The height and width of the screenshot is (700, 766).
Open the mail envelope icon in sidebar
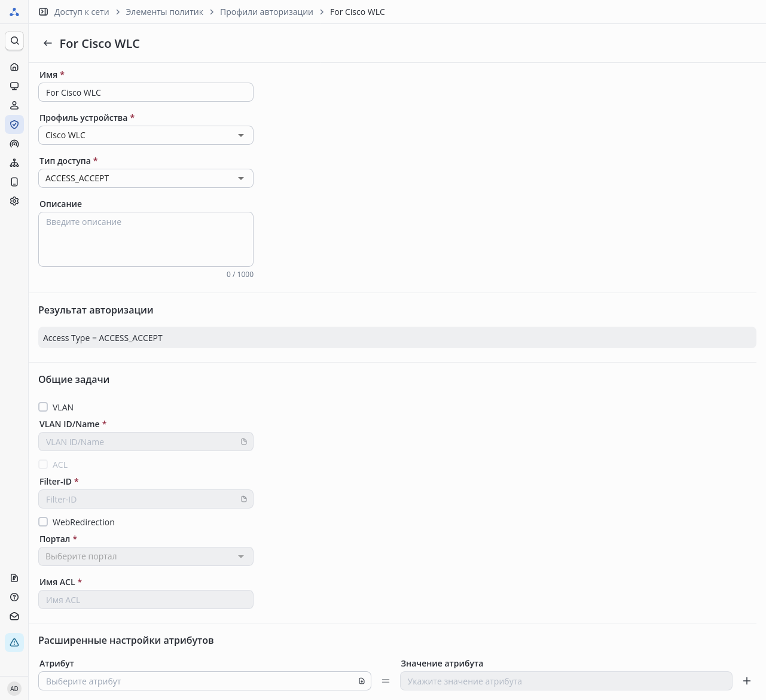pos(14,616)
